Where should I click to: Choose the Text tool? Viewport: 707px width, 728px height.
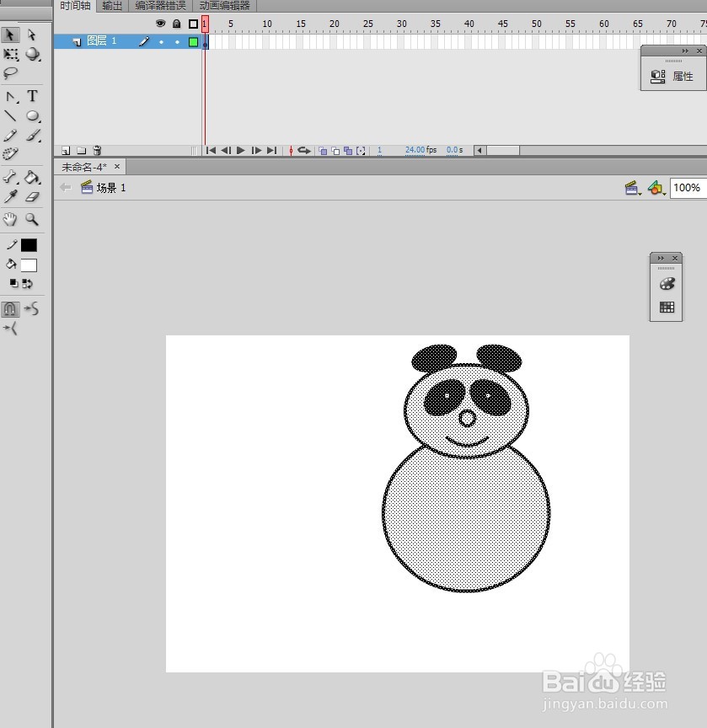click(31, 95)
